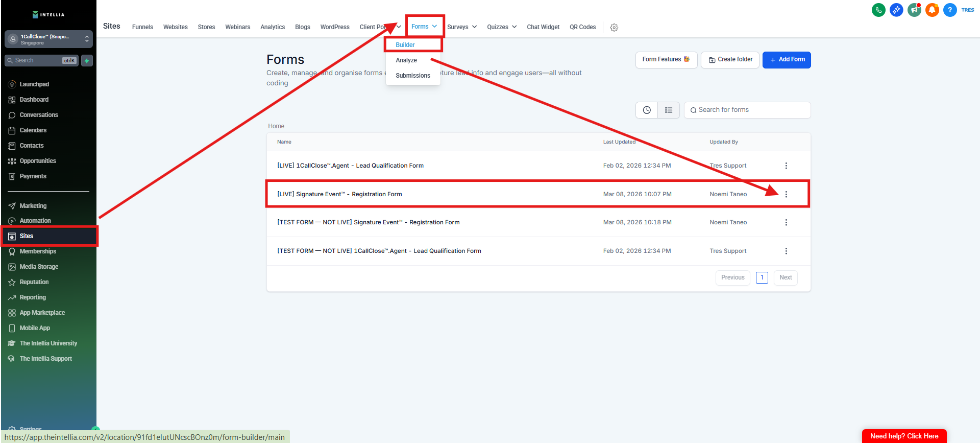Expand the 1CallClose account switcher
The width and height of the screenshot is (980, 443).
tap(48, 39)
